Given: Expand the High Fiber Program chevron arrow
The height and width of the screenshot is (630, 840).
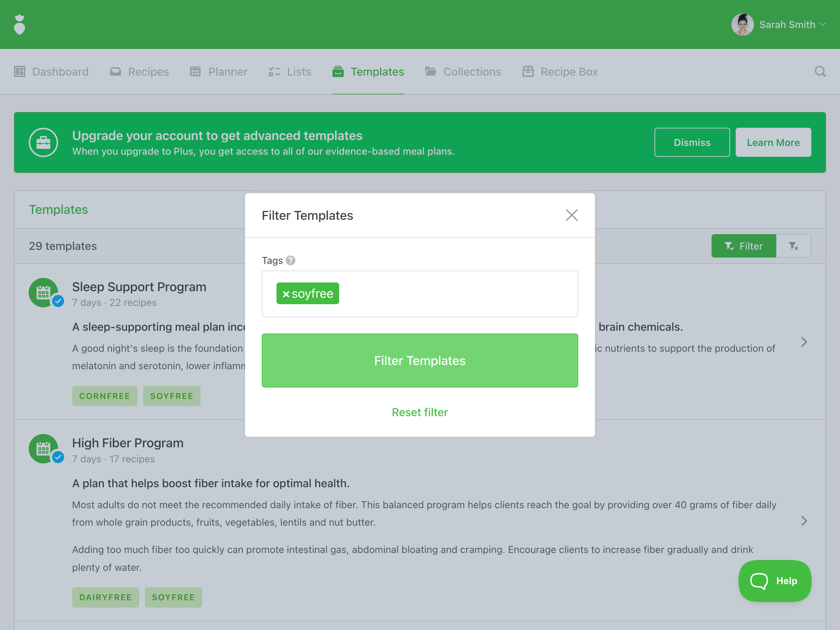Looking at the screenshot, I should [x=804, y=521].
